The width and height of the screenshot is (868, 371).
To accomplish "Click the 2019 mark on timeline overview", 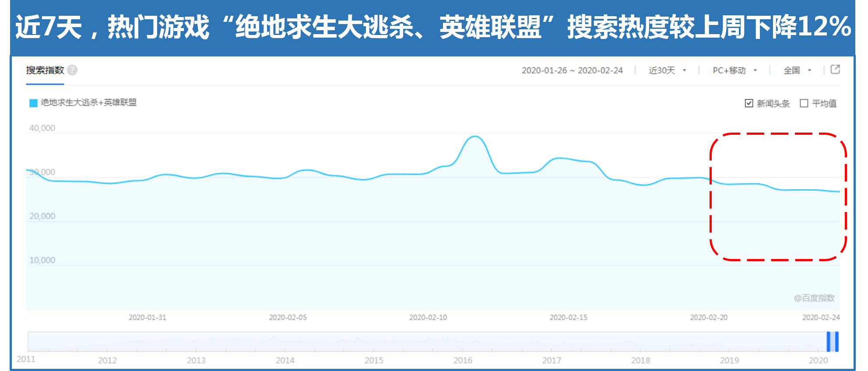I will 729,360.
